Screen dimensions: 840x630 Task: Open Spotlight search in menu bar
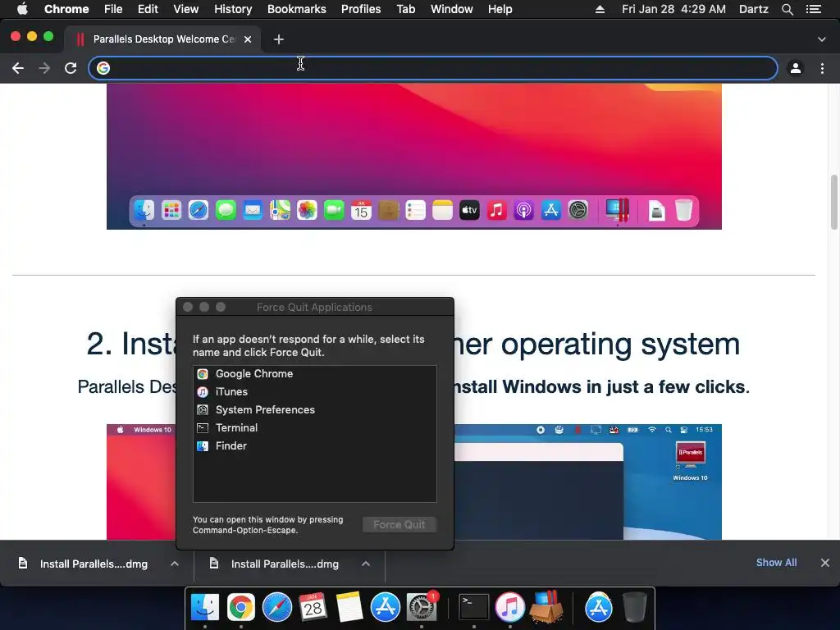[x=787, y=9]
